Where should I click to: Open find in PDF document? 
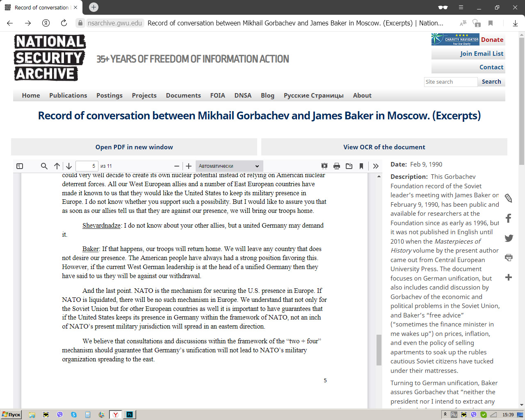[x=44, y=166]
